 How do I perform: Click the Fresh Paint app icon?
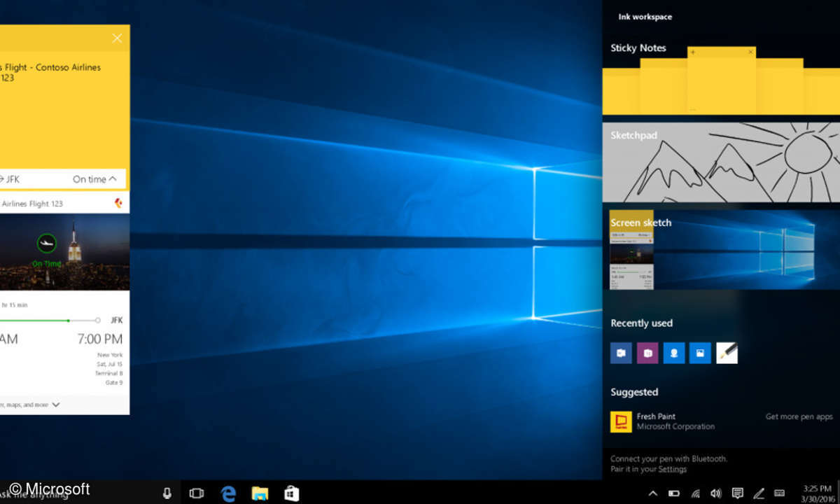pyautogui.click(x=621, y=421)
